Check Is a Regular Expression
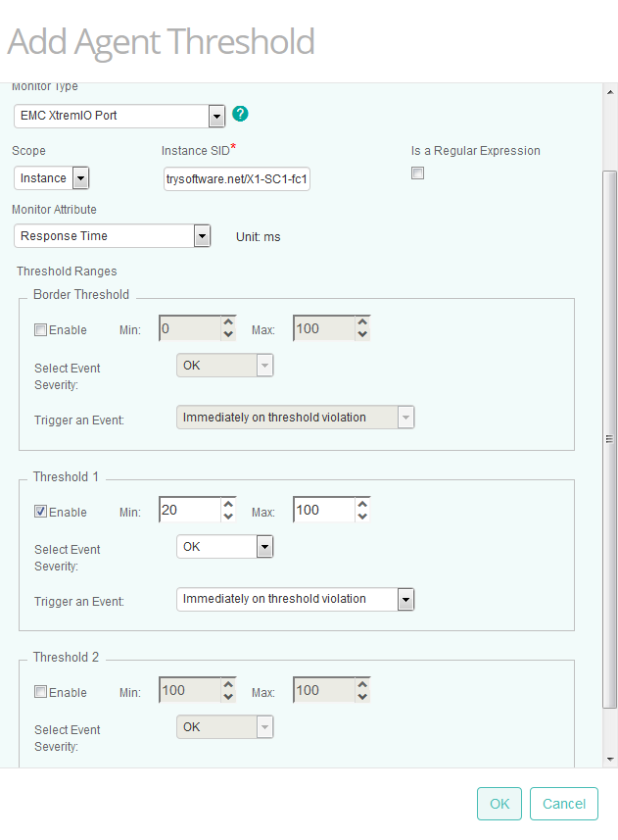This screenshot has height=840, width=618. 417,173
